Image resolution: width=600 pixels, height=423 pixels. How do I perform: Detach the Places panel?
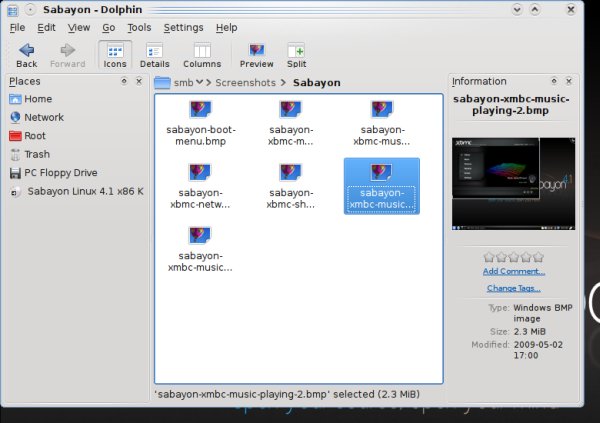[x=124, y=81]
